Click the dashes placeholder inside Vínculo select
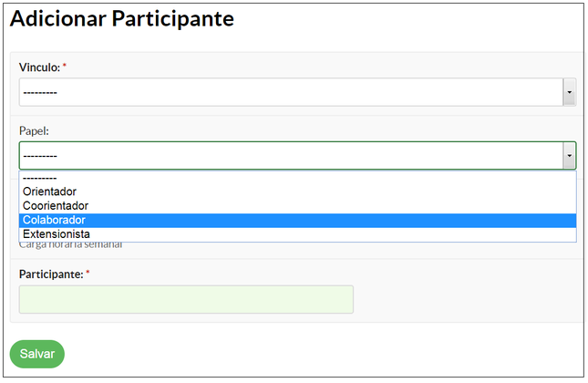Screen dimensions: 588x383 coord(40,92)
